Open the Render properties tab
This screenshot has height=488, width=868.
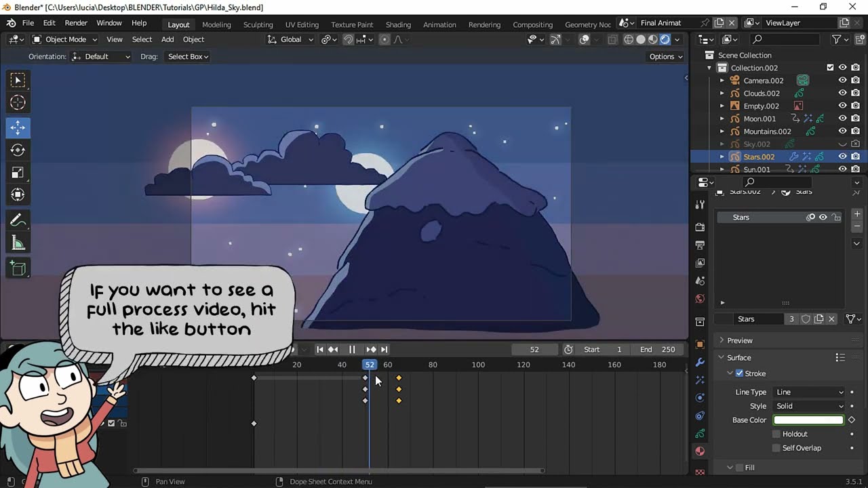(700, 227)
